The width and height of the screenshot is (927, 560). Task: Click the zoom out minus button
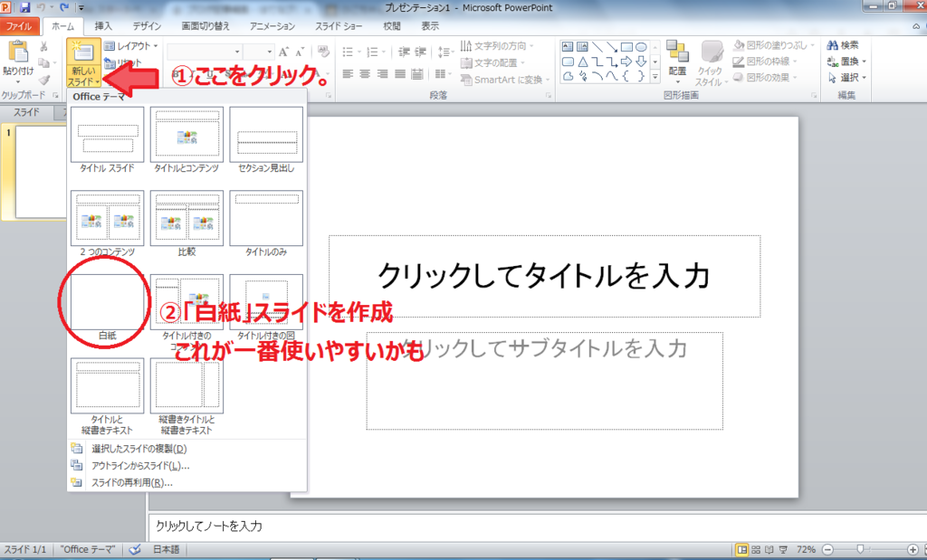(827, 550)
